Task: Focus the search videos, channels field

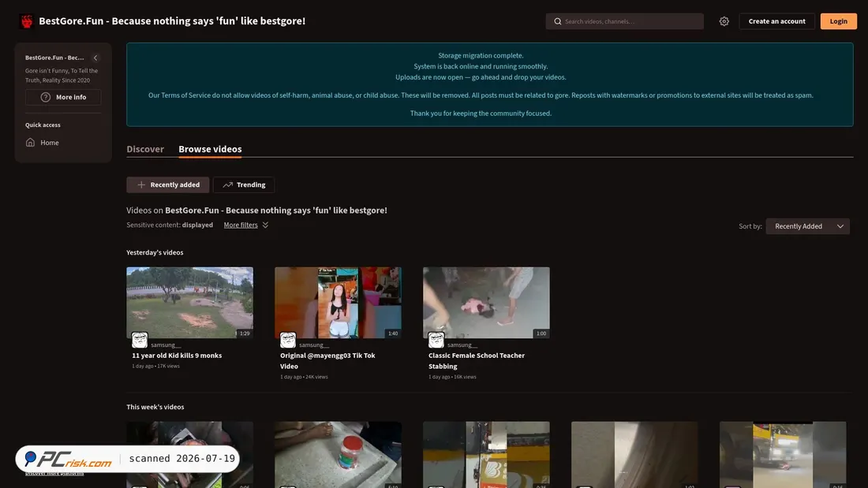Action: [624, 21]
